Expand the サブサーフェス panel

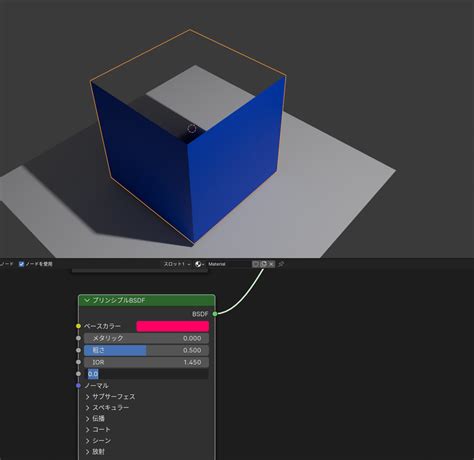pos(111,397)
